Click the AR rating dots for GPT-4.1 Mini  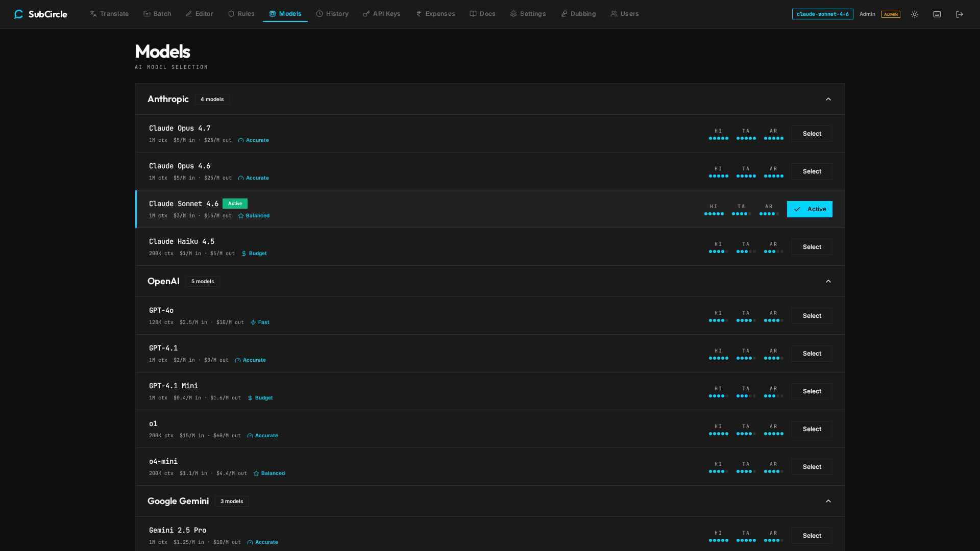774,396
